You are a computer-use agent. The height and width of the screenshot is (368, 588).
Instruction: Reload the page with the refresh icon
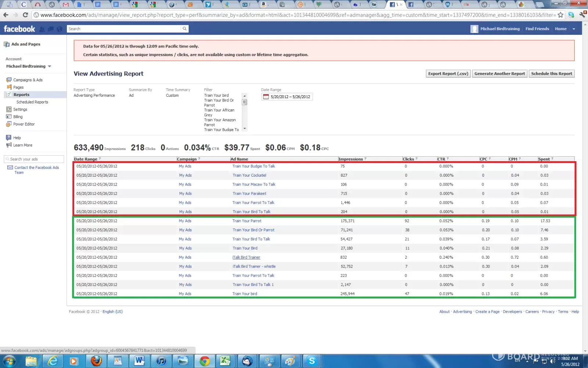[25, 15]
